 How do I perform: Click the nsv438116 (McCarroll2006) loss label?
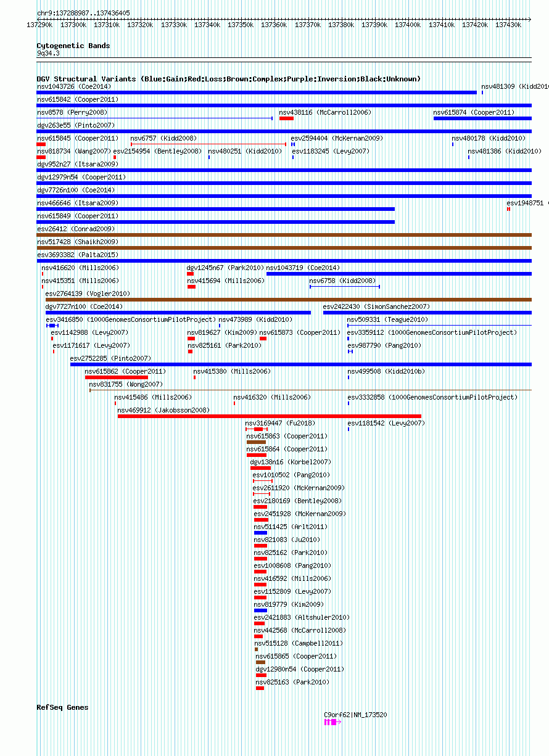click(325, 112)
